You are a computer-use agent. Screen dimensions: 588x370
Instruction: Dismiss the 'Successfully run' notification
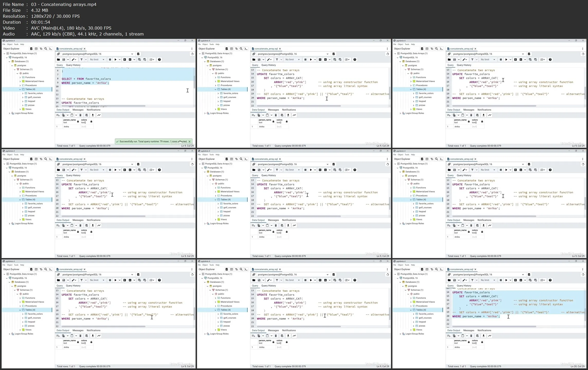[x=189, y=141]
